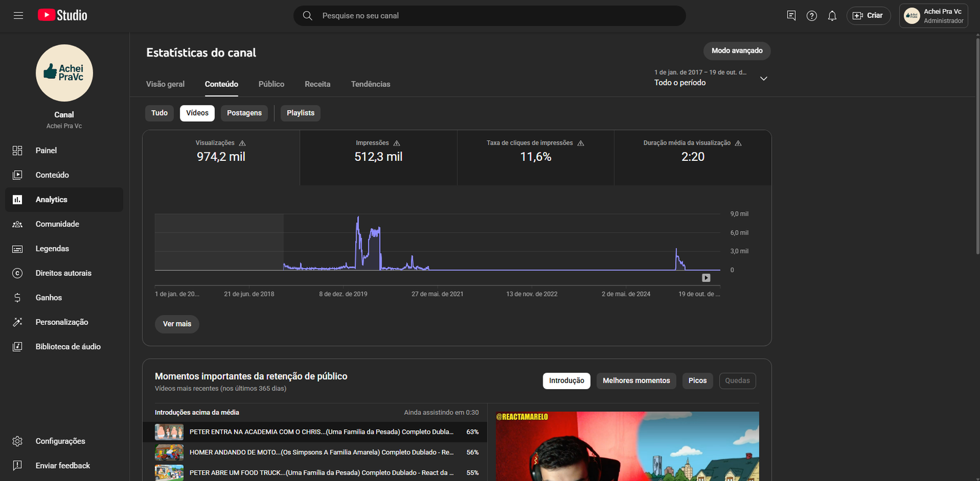Open the comments feed icon in header
980x481 pixels.
pyautogui.click(x=791, y=15)
